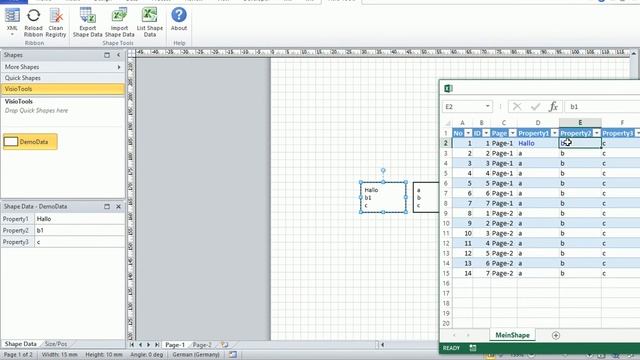Select Excel column D header
This screenshot has width=640, height=360.
pos(538,122)
